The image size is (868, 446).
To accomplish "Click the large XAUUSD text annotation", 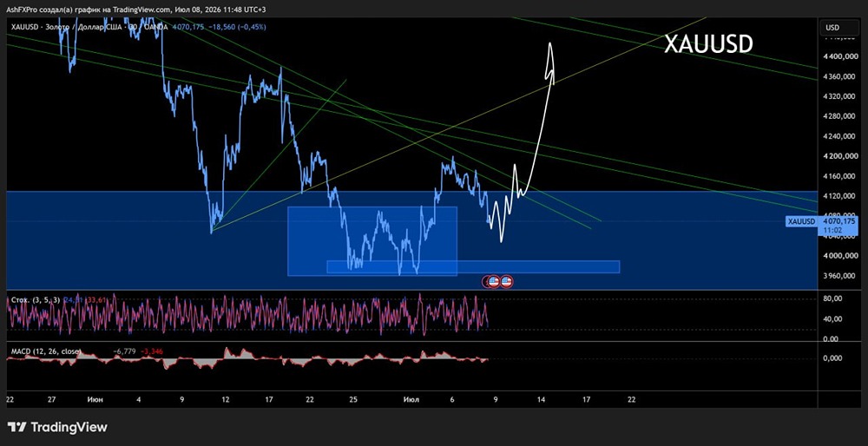I will 708,44.
